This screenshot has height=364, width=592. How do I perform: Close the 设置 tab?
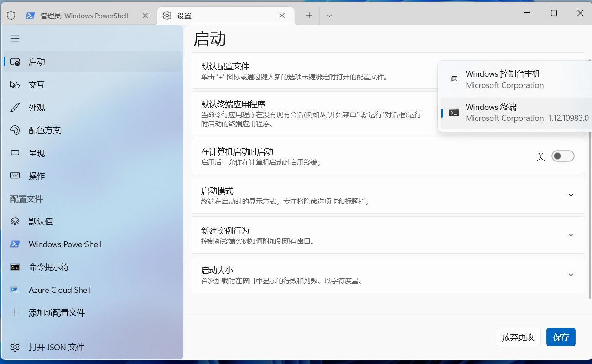coord(282,16)
